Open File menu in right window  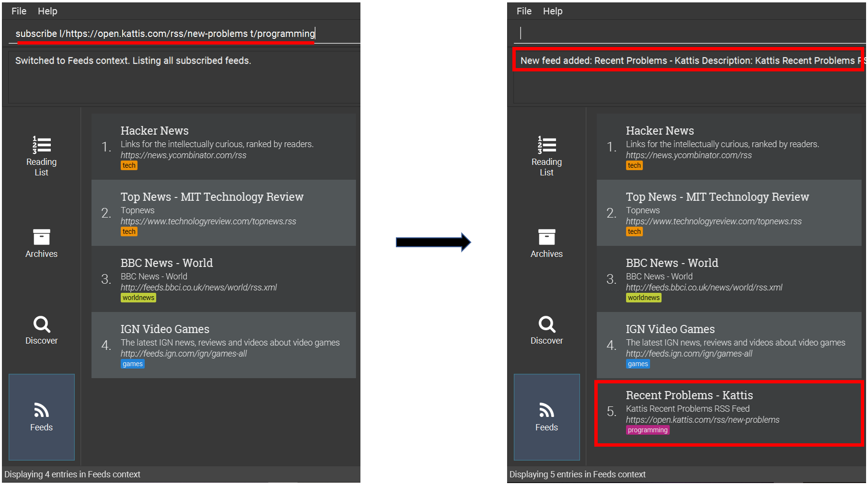click(x=524, y=11)
